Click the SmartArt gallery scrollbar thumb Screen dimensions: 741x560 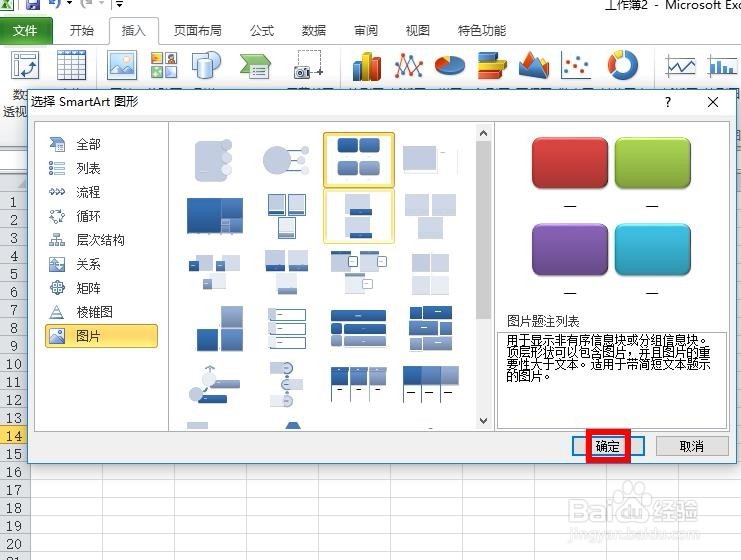[x=483, y=231]
